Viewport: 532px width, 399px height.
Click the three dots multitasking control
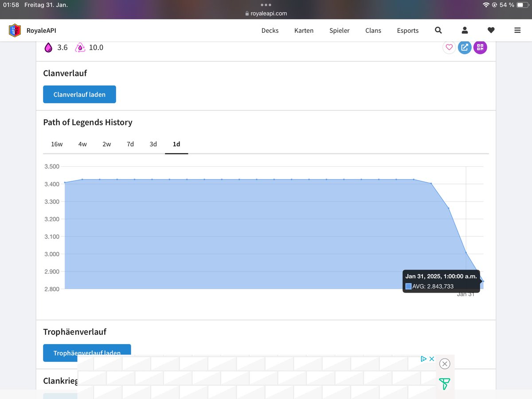(266, 5)
